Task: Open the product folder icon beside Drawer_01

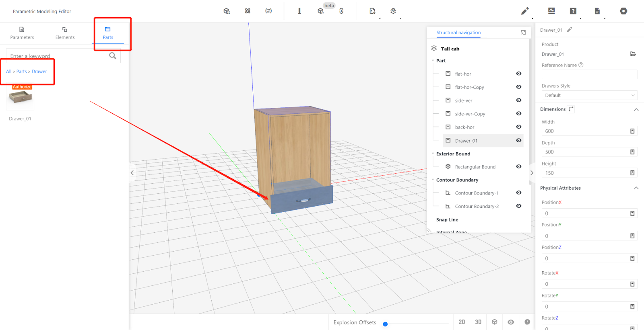Action: coord(633,54)
